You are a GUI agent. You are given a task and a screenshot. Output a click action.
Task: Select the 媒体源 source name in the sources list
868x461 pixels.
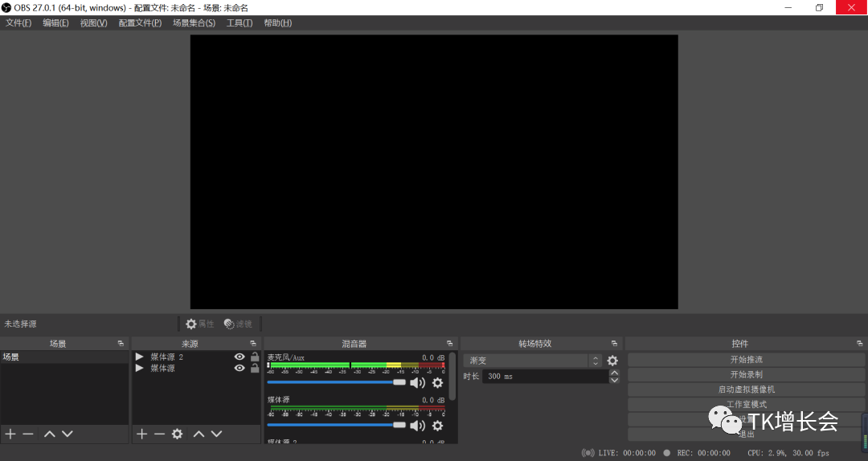[x=162, y=368]
